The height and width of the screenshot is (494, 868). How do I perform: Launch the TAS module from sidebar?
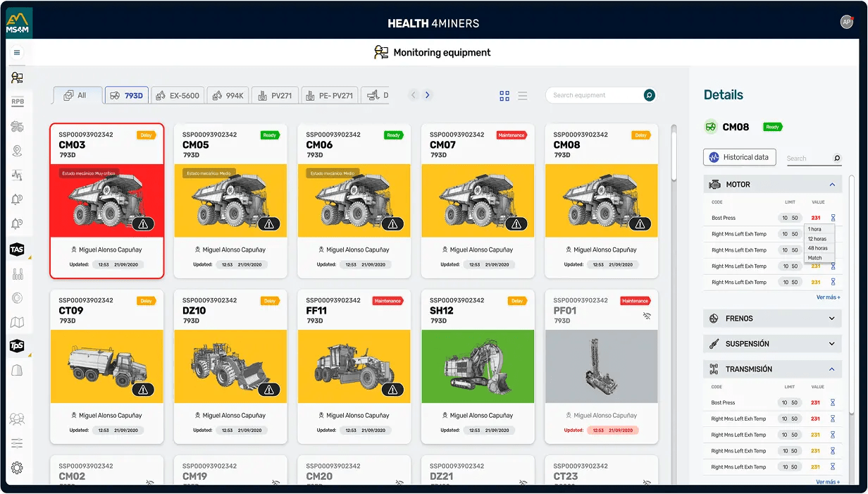18,249
